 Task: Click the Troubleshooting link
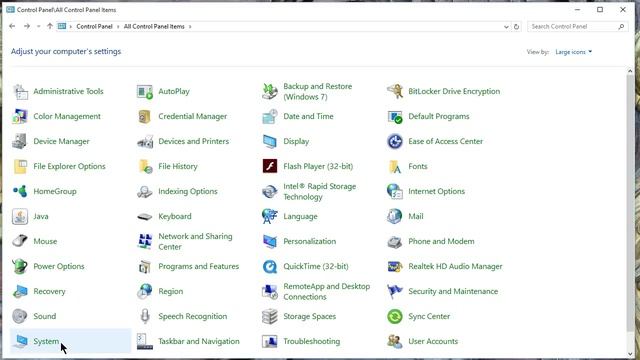311,341
